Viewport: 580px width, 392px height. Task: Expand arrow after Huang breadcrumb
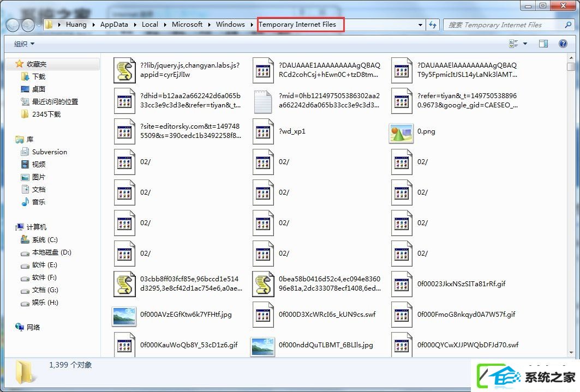[x=93, y=25]
